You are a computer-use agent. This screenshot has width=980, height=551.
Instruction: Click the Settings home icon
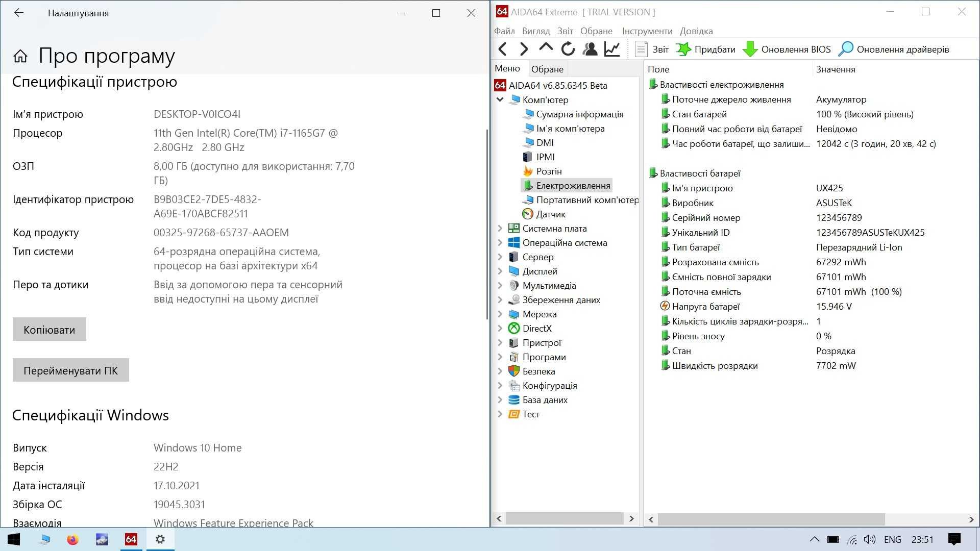coord(20,56)
